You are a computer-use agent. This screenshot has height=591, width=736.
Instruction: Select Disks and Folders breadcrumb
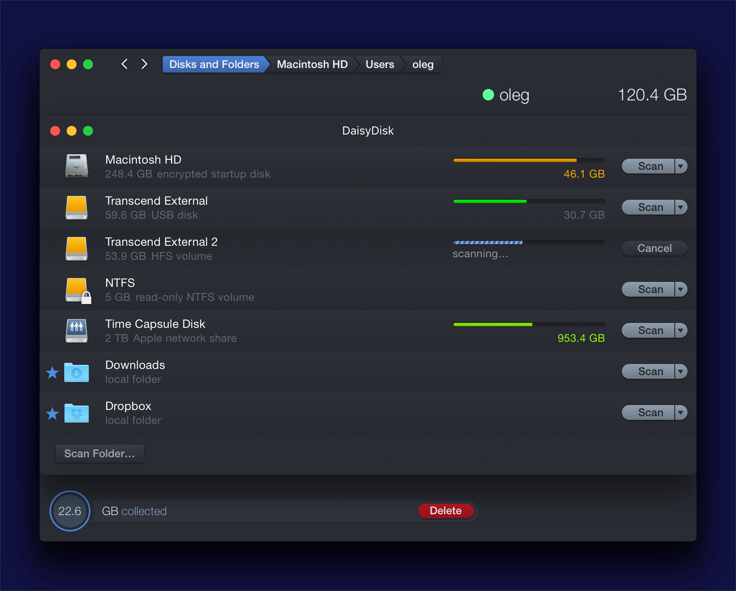point(214,64)
